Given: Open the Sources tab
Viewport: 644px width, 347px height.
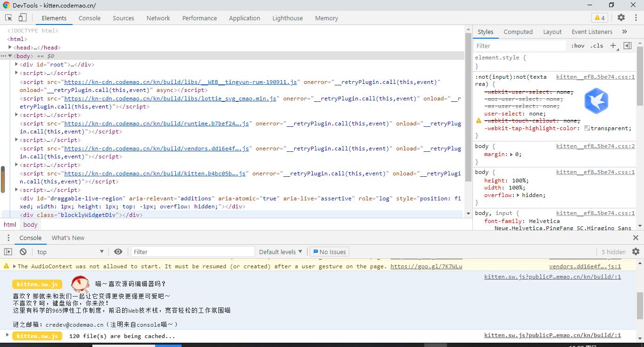Looking at the screenshot, I should [124, 18].
